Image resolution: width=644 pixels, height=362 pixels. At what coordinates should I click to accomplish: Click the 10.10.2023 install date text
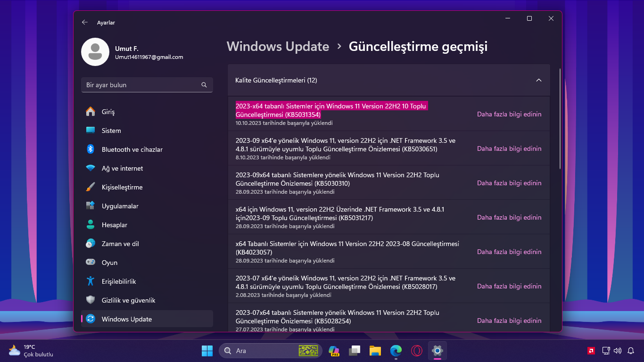(284, 123)
